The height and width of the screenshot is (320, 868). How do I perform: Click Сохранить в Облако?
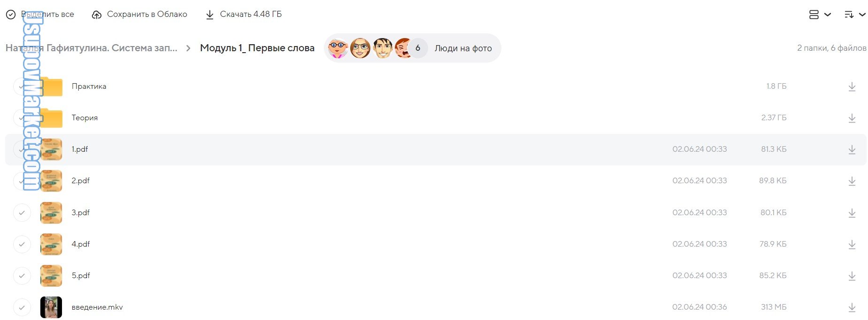(139, 15)
